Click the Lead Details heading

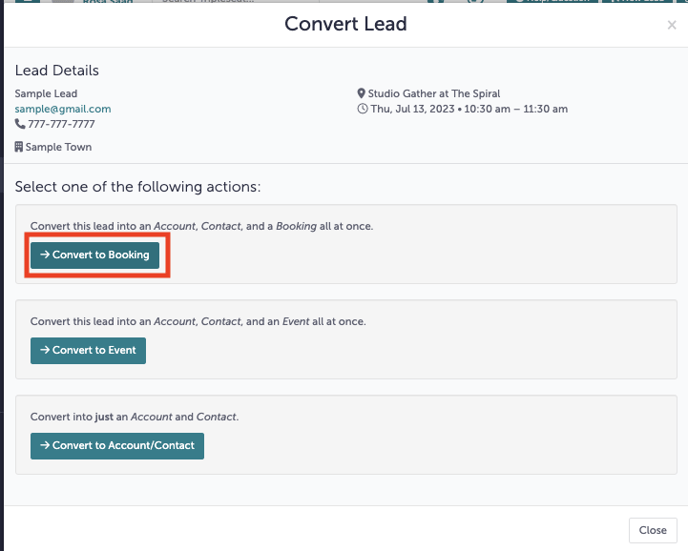[57, 71]
